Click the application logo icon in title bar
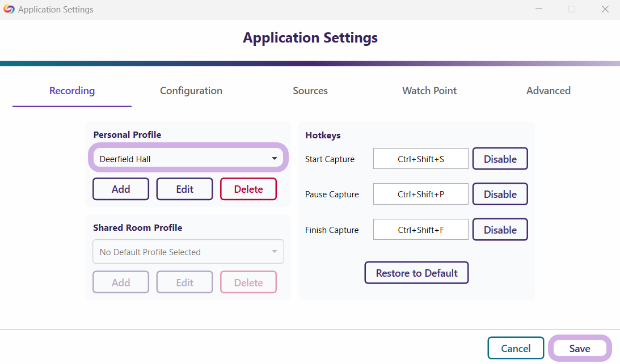Viewport: 620px width, 364px height. (x=9, y=10)
